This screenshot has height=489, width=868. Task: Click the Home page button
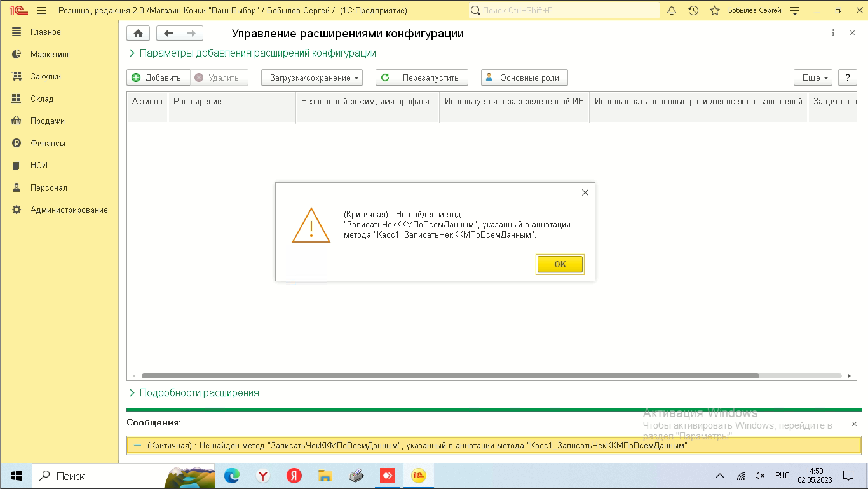(x=139, y=34)
